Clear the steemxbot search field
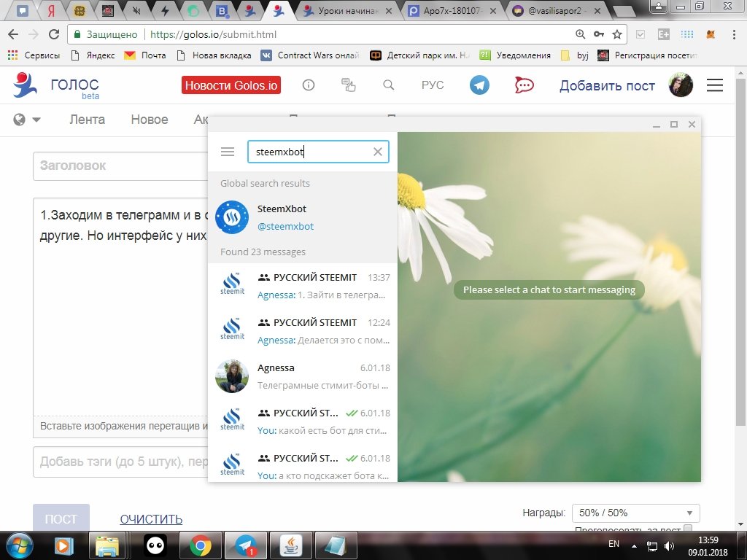747x560 pixels. pos(377,152)
